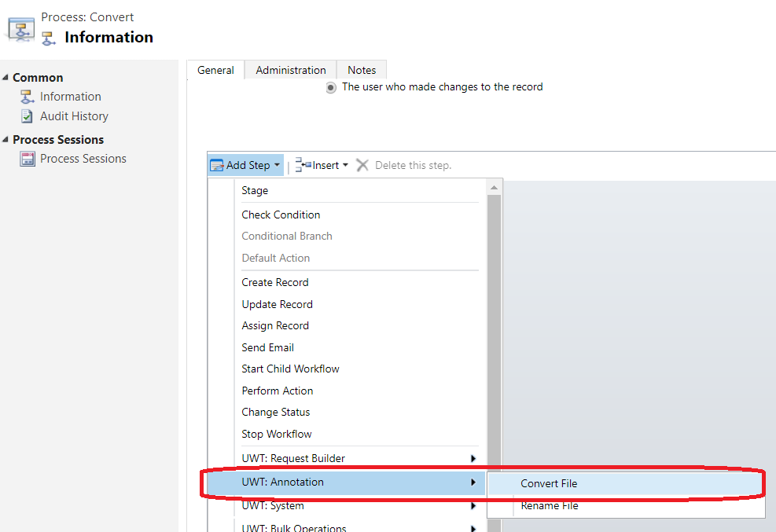
Task: Open the Insert dropdown arrow
Action: (345, 166)
